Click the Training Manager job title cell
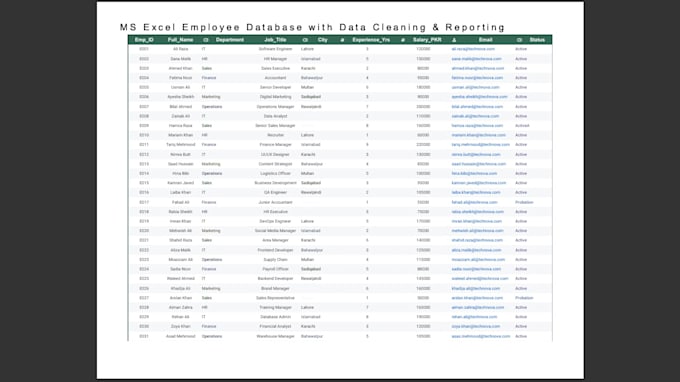This screenshot has height=382, width=680. (275, 307)
